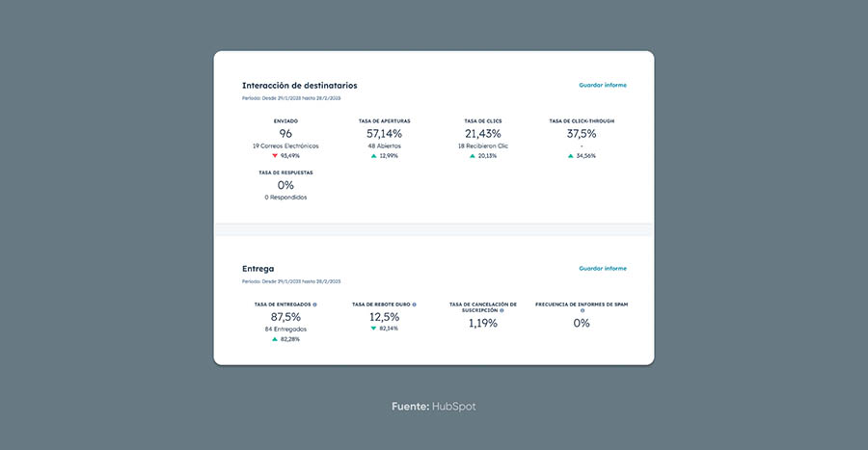Click the 87,5% delivered rate value

[285, 316]
